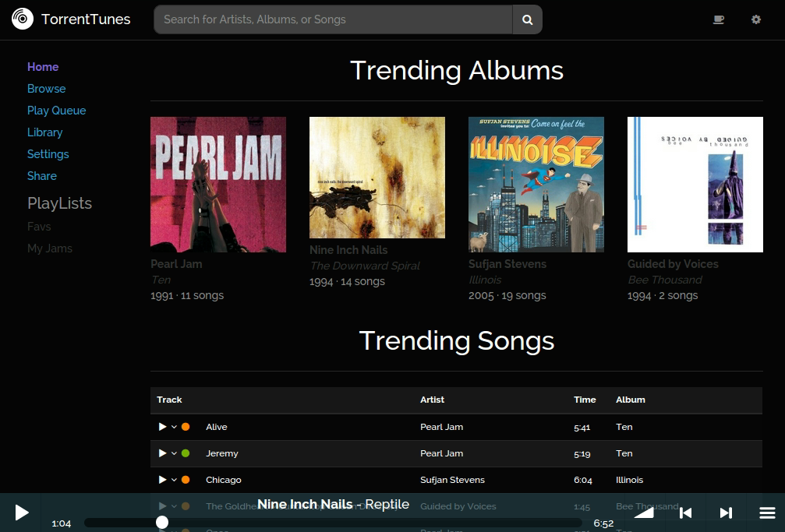Play the song Jeremy
This screenshot has height=532, width=785.
[162, 453]
